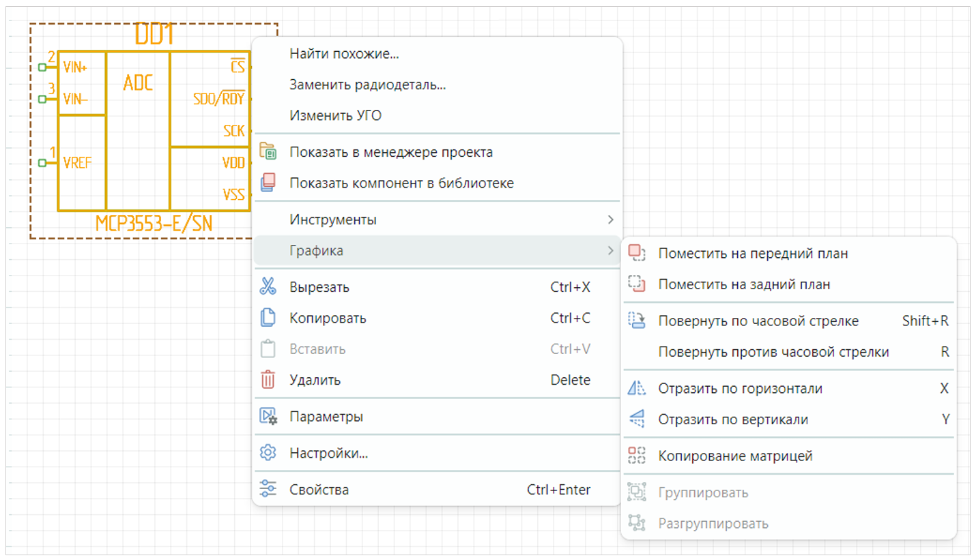Click the scissors icon for Вырезать
Image resolution: width=974 pixels, height=560 pixels.
[x=268, y=287]
